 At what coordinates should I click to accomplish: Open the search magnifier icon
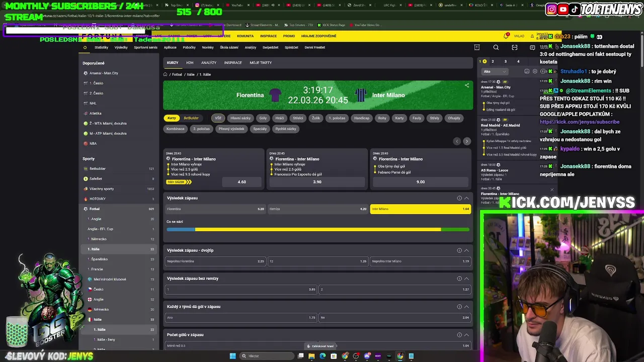496,47
